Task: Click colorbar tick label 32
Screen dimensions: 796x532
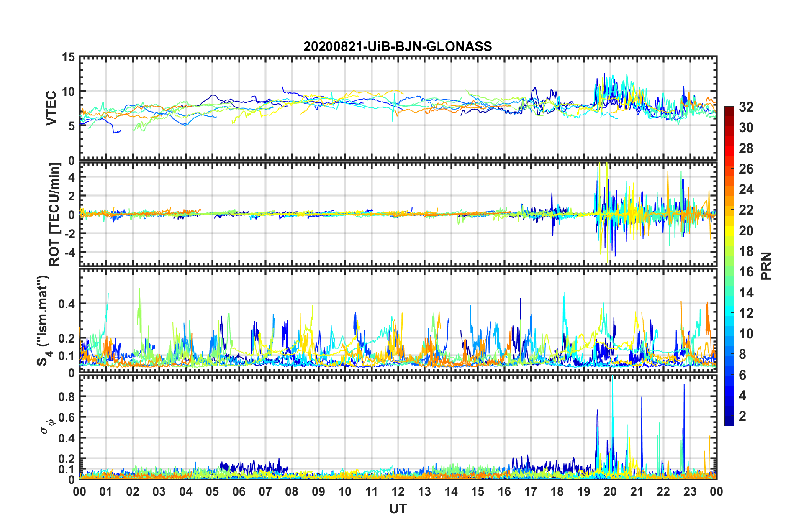Action: [746, 107]
